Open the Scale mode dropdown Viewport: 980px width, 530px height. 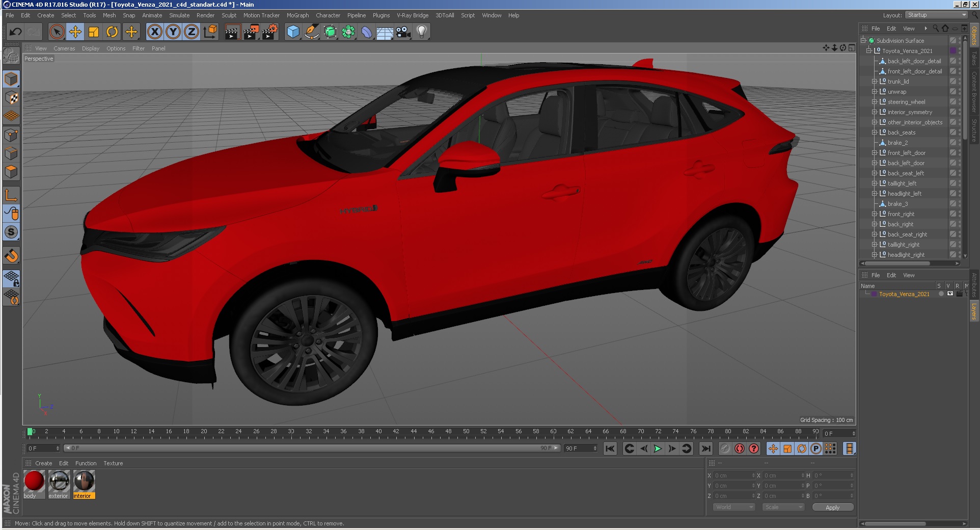click(x=783, y=507)
